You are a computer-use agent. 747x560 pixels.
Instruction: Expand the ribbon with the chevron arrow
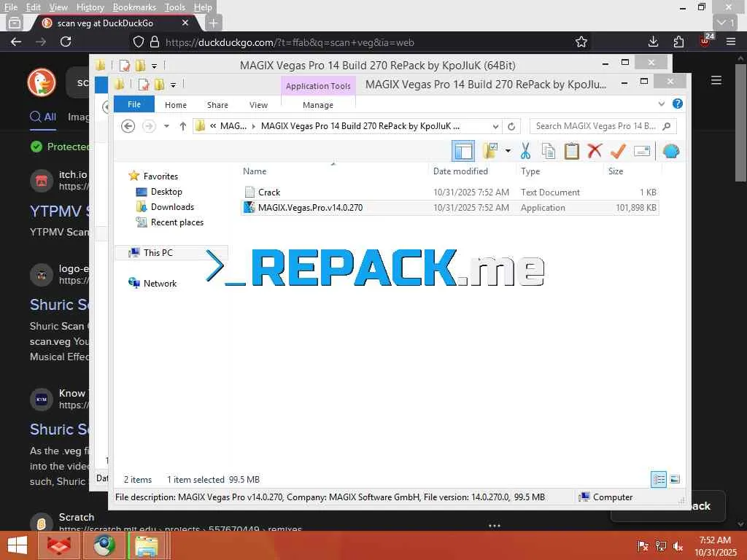[x=661, y=104]
